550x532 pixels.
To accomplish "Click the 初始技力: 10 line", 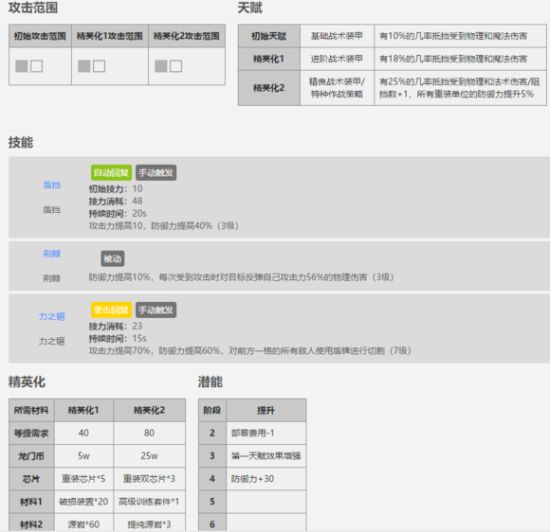I will tap(116, 189).
